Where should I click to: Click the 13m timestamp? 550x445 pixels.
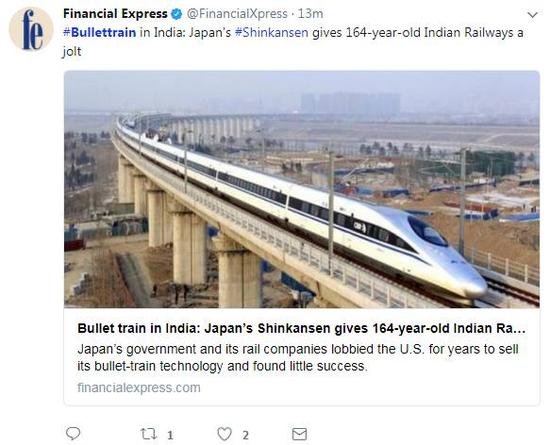310,14
